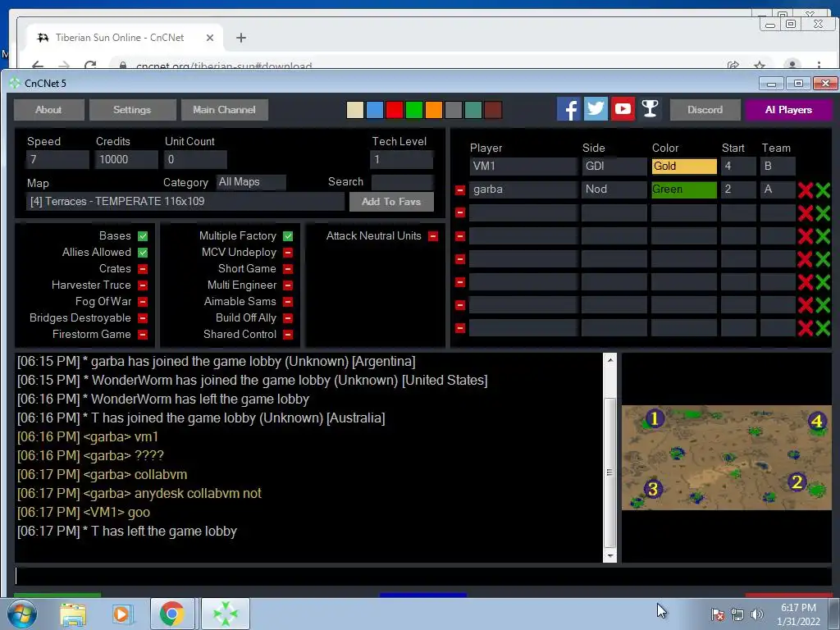840x630 pixels.
Task: Open the volume control in system tray
Action: pos(757,614)
